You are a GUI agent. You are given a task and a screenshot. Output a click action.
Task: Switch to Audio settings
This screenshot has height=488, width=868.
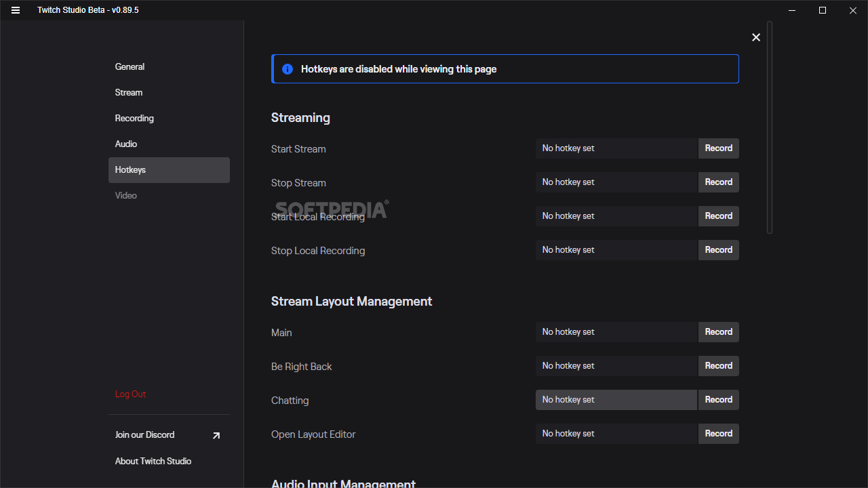[x=169, y=144]
